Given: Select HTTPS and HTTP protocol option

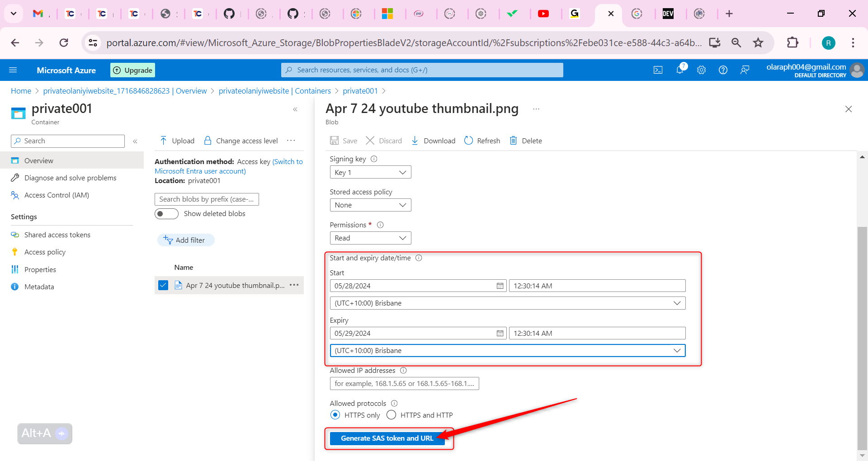Looking at the screenshot, I should [x=392, y=415].
